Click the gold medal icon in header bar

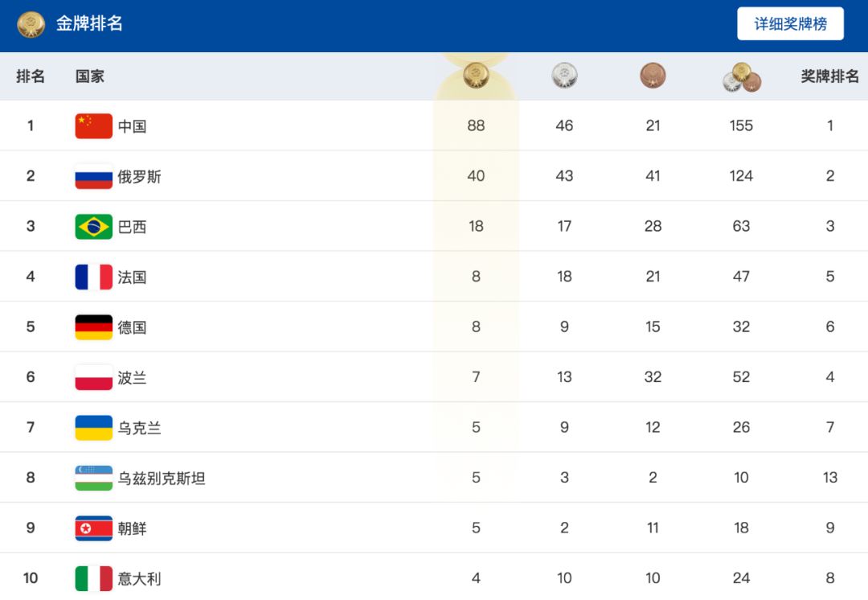pyautogui.click(x=31, y=24)
